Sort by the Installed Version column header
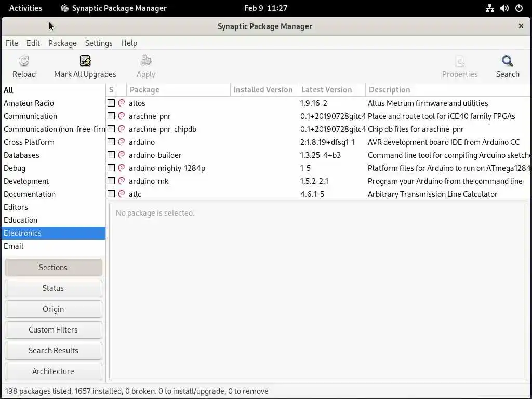Screen dimensions: 532x399 click(264, 90)
